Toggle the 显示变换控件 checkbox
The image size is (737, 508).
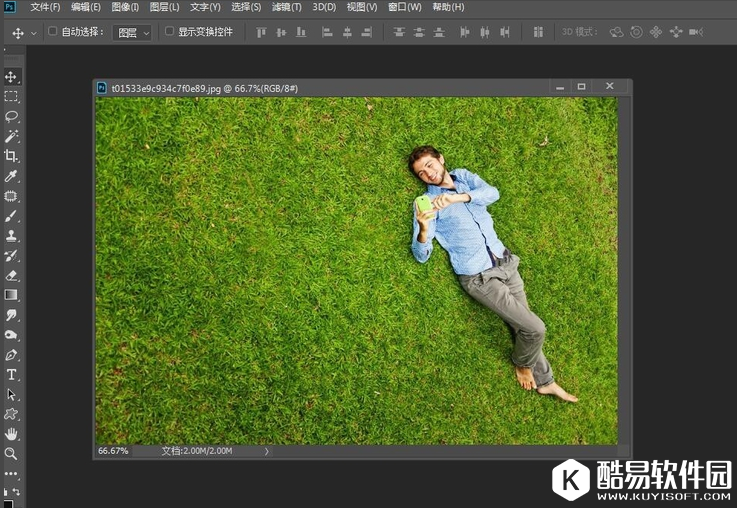tap(169, 32)
